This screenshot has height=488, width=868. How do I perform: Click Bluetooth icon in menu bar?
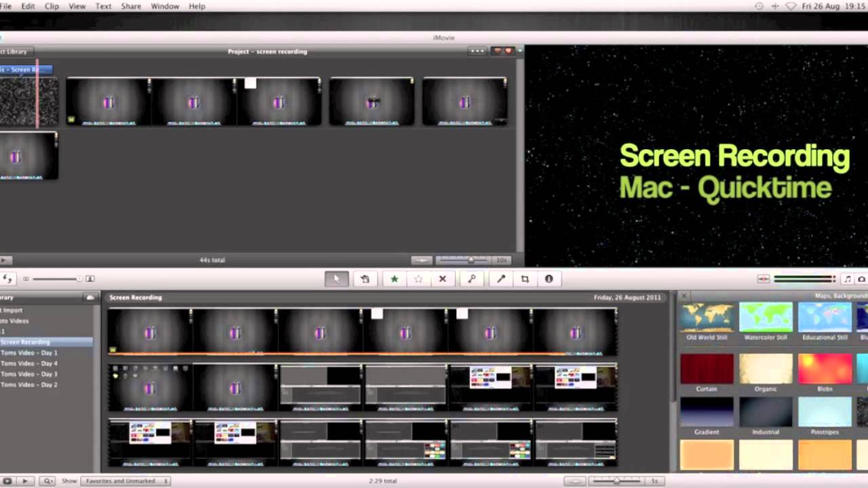[775, 6]
